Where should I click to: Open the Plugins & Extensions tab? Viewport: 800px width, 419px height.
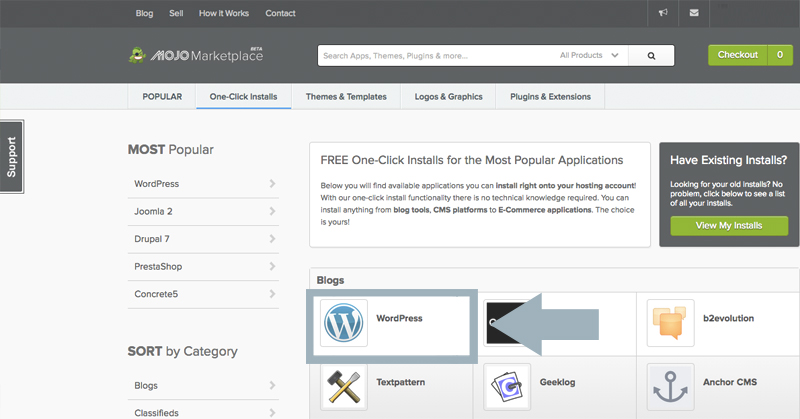click(550, 96)
